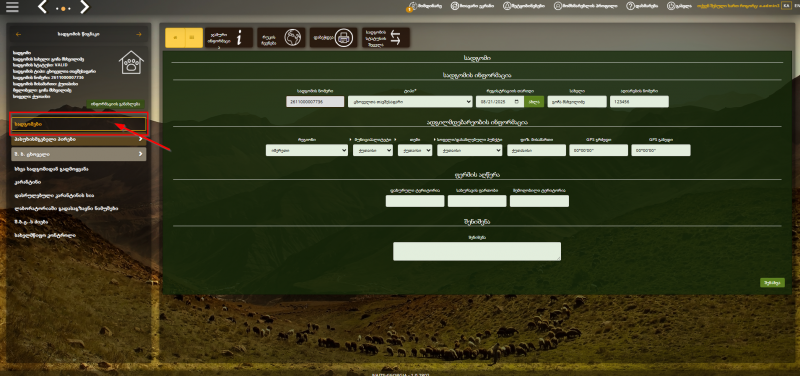Open the village/settlement dropdown
The height and width of the screenshot is (376, 800).
tap(470, 150)
